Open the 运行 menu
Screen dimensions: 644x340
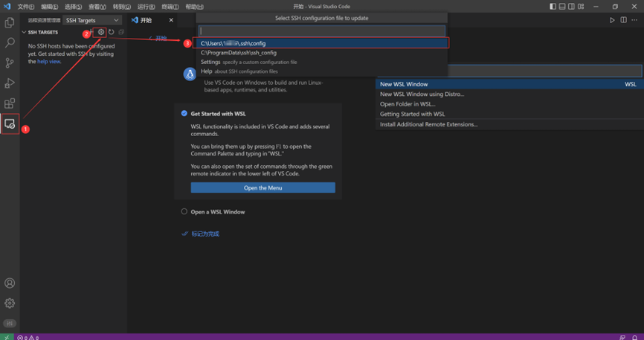(x=146, y=7)
